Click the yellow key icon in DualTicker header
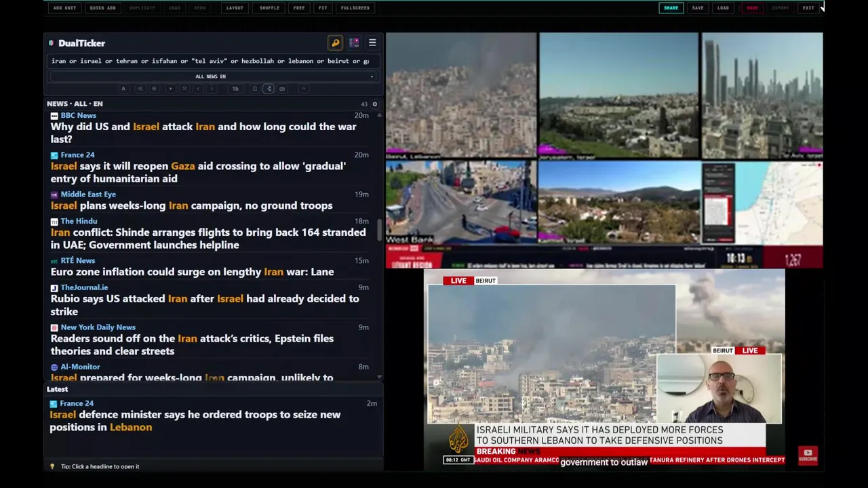 click(x=336, y=43)
